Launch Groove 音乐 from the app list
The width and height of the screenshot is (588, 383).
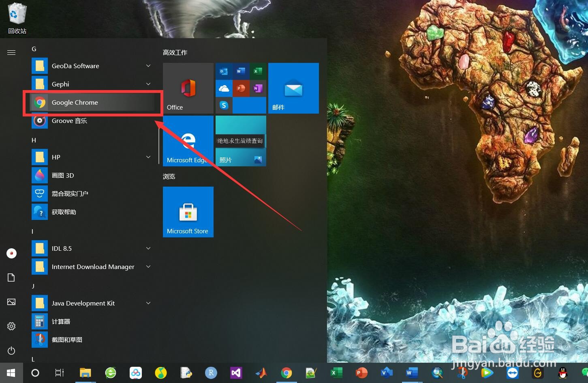[x=92, y=120]
